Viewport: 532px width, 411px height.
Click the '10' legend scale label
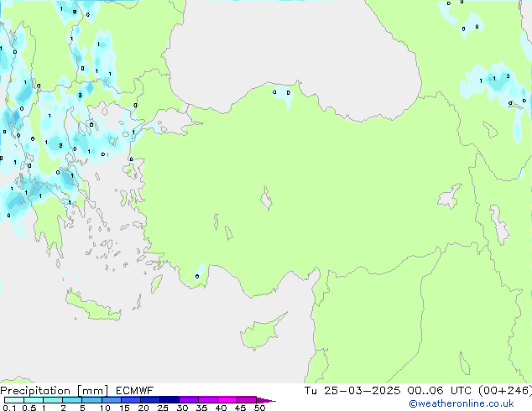click(x=105, y=408)
